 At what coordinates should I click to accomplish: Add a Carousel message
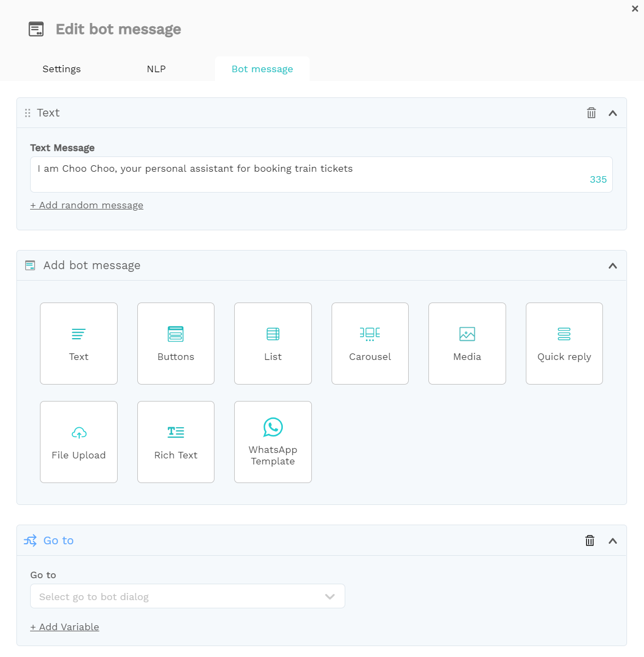click(370, 344)
